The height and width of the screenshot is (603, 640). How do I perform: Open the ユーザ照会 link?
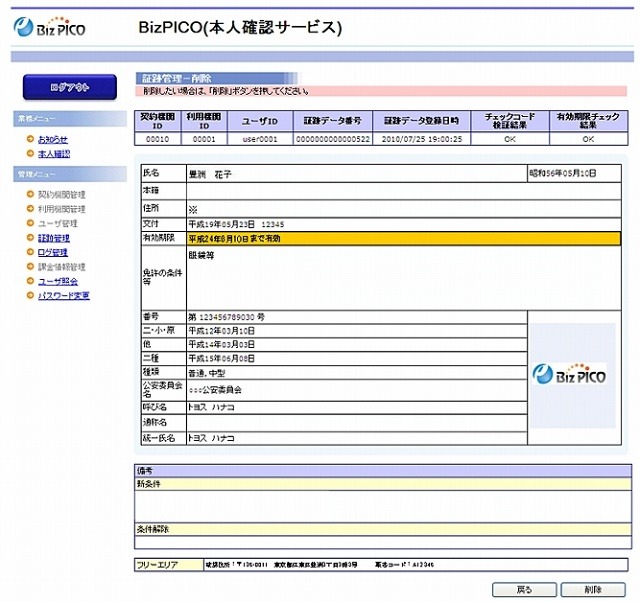pos(58,281)
